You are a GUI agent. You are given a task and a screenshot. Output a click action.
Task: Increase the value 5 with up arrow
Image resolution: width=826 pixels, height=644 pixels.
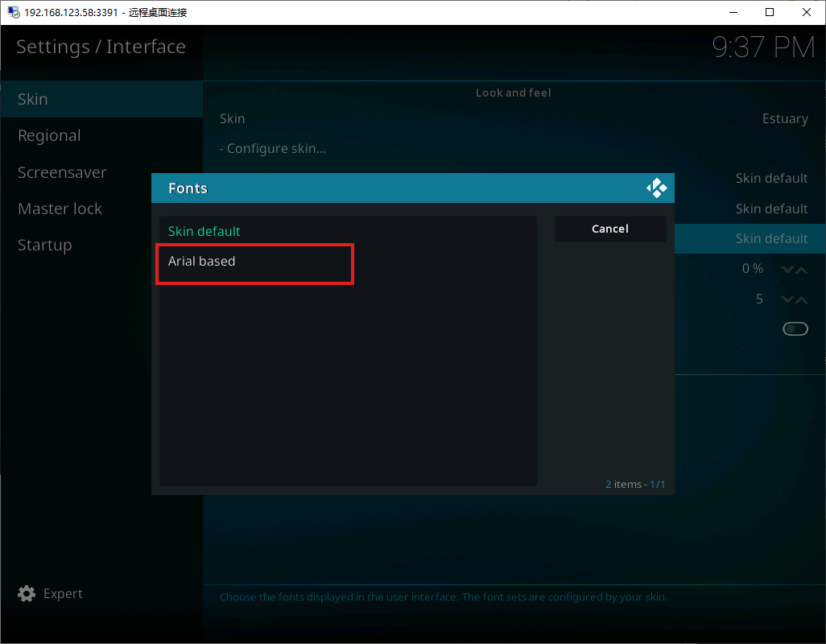point(802,299)
